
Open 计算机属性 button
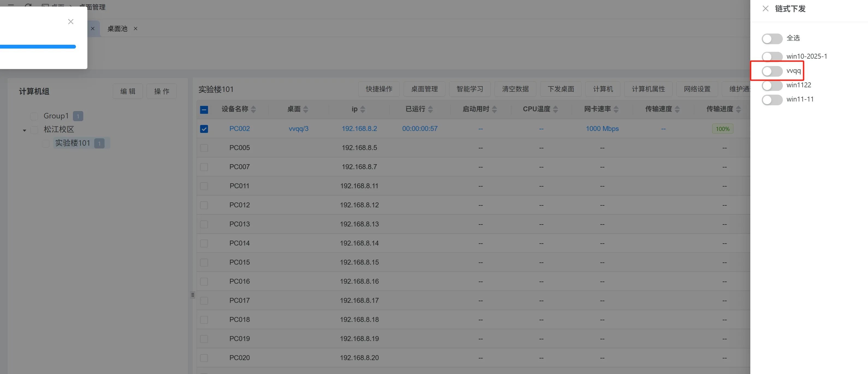click(x=648, y=89)
